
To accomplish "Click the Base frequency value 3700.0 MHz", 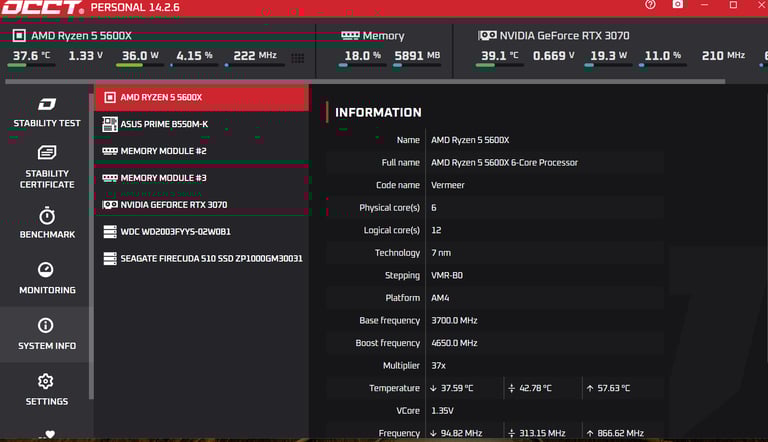I will [x=454, y=320].
